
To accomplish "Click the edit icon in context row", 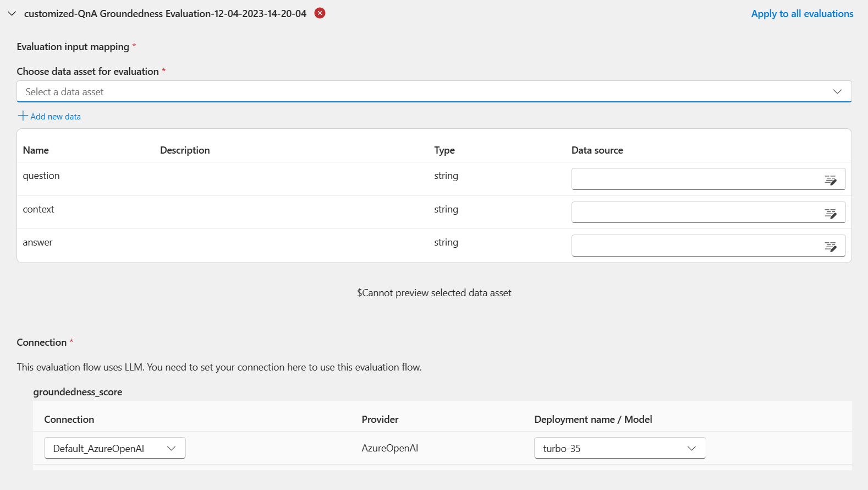I will (x=831, y=213).
